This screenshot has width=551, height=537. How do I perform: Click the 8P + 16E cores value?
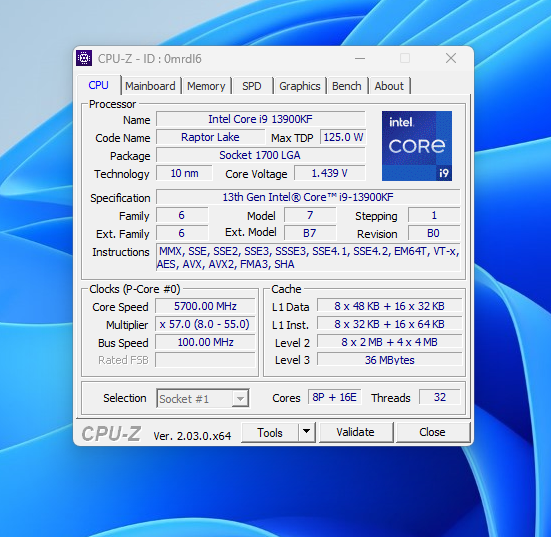335,397
